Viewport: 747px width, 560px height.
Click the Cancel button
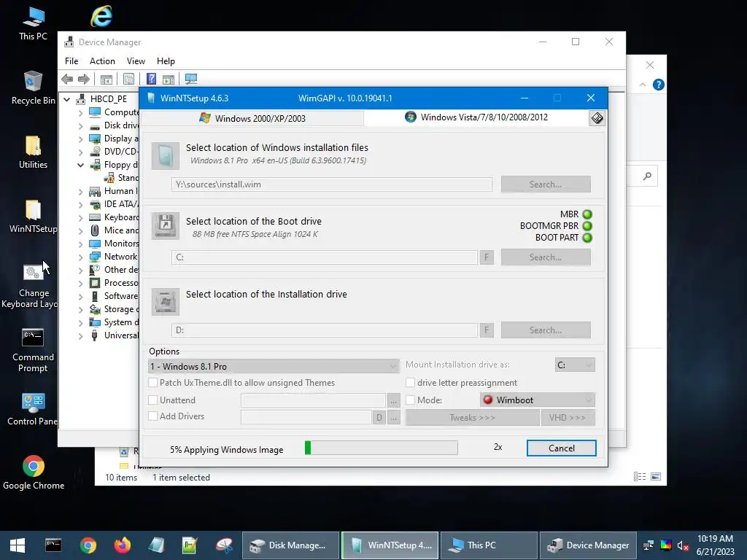(x=561, y=448)
